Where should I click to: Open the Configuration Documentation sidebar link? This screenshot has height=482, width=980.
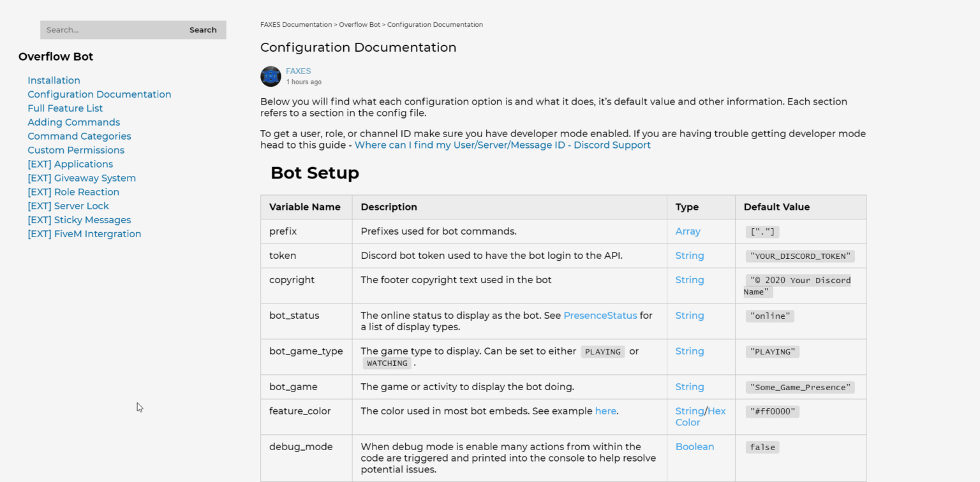pos(99,94)
